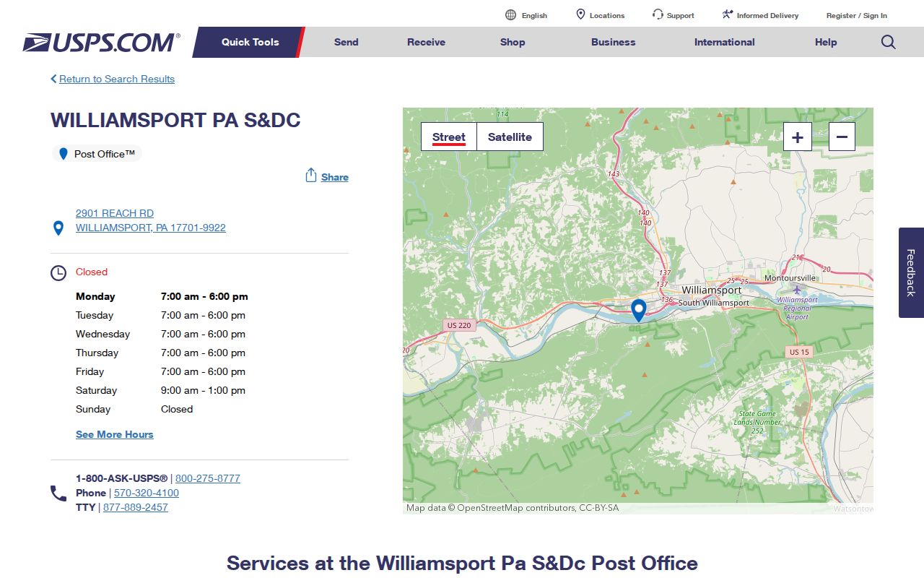
Task: Click the Locations pin icon
Action: [580, 15]
